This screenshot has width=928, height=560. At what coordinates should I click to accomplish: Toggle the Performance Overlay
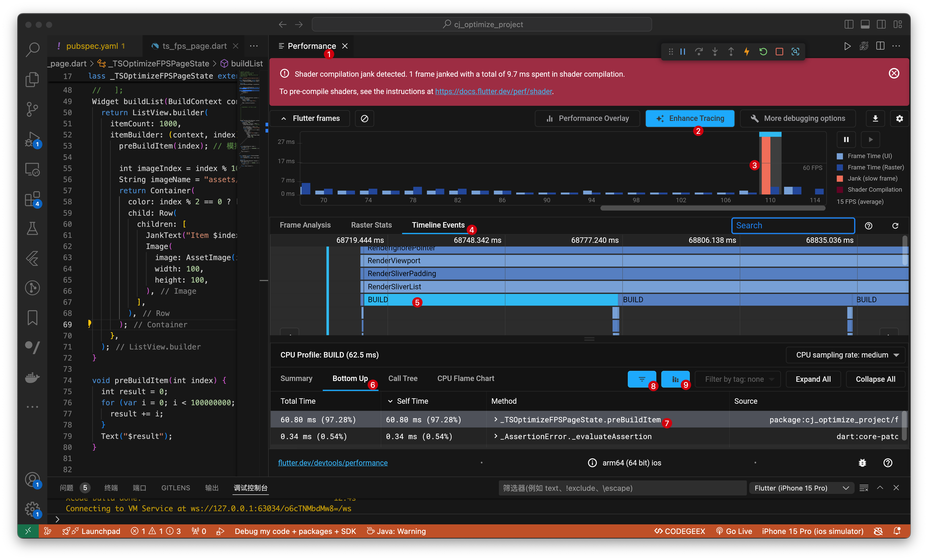point(587,119)
